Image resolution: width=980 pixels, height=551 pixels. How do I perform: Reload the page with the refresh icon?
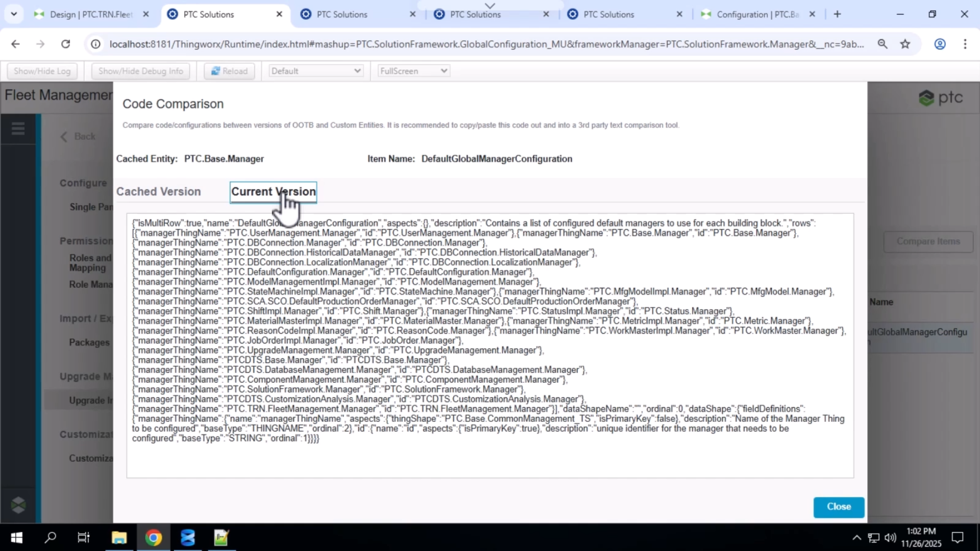click(65, 44)
